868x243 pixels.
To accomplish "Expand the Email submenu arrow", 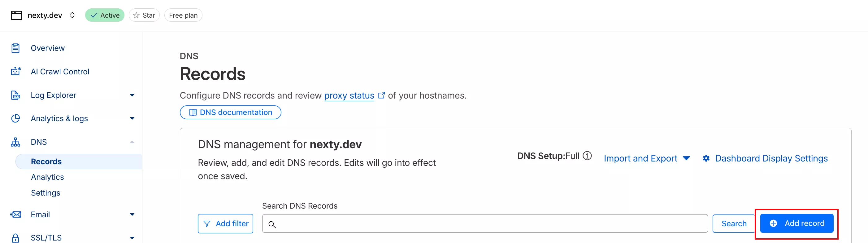I will [132, 215].
